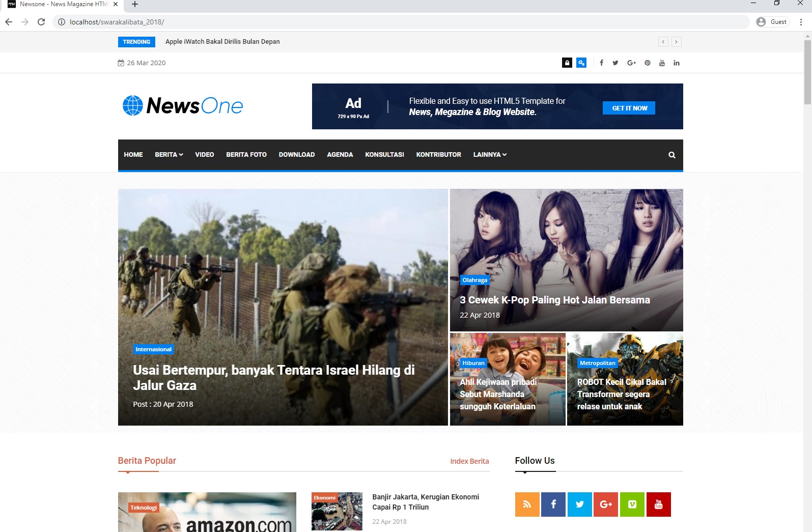Click the green Vine Follow Us button
Screen dimensions: 812x532
[x=632, y=505]
